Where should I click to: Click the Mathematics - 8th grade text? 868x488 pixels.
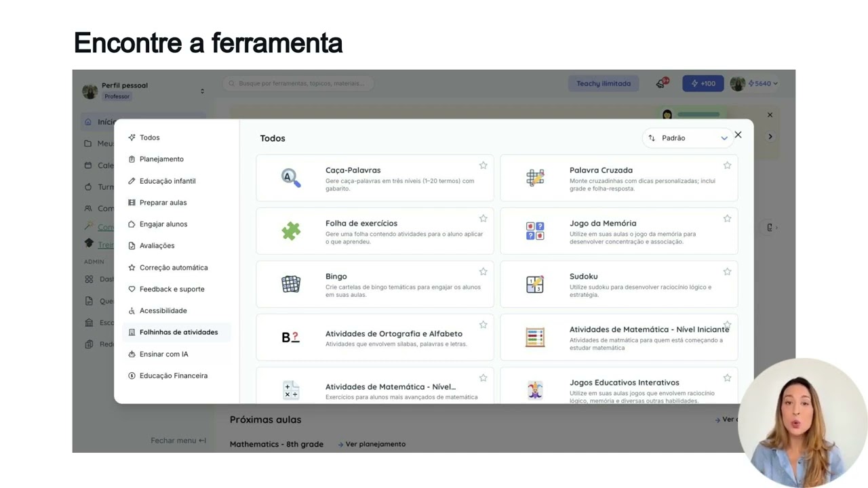pyautogui.click(x=277, y=444)
